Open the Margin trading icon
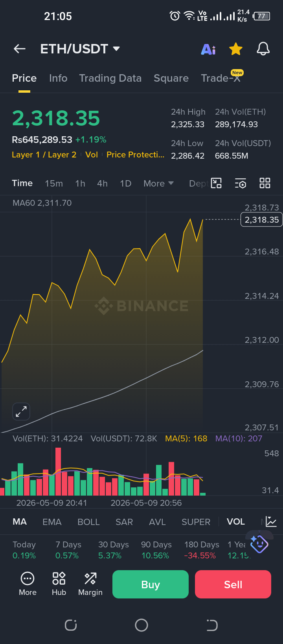The image size is (283, 644). coord(90,584)
